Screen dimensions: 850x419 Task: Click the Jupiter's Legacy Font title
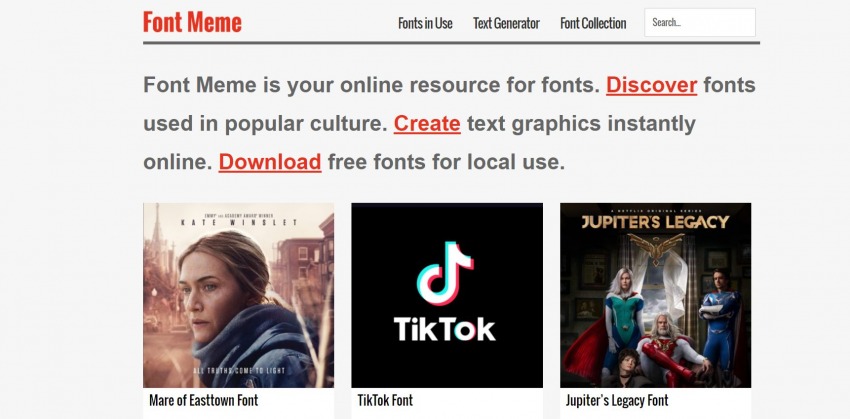point(617,401)
